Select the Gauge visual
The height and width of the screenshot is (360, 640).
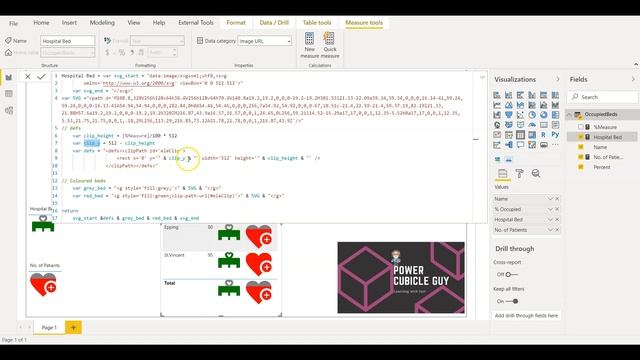coord(532,125)
